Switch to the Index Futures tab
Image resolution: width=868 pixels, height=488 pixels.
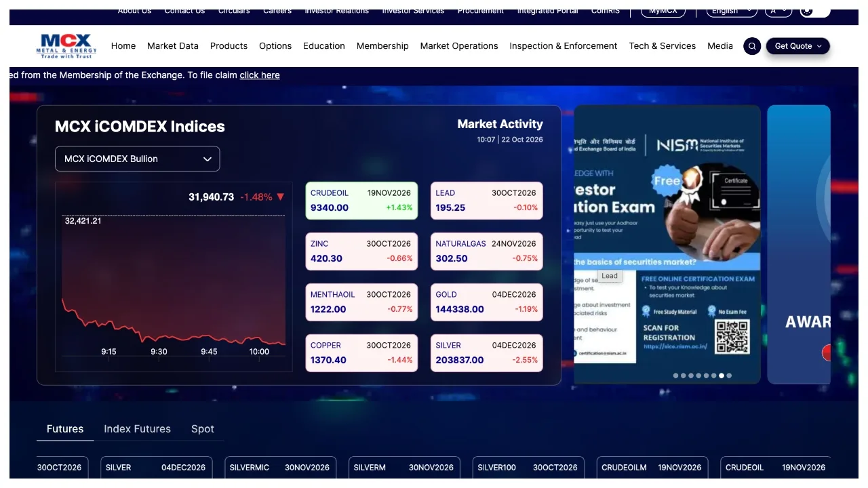click(x=137, y=429)
